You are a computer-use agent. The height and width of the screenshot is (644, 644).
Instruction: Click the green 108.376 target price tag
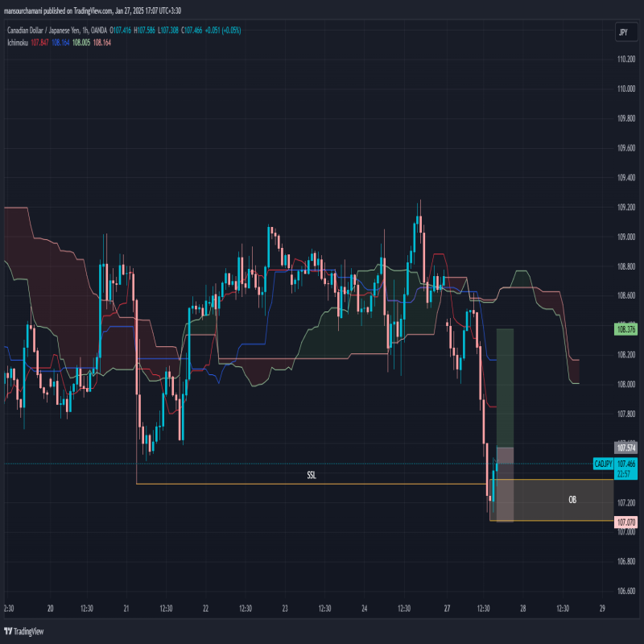pyautogui.click(x=625, y=328)
